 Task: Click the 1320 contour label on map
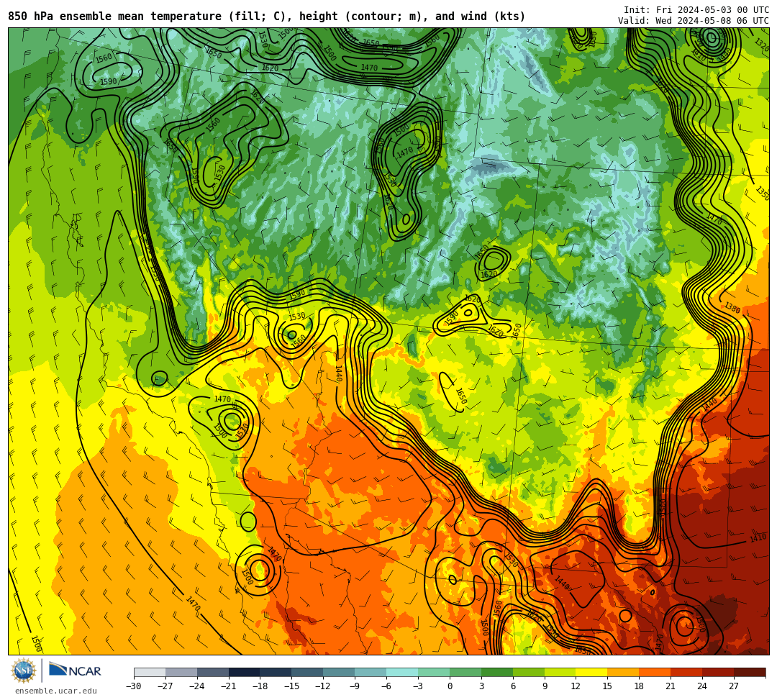tap(762, 44)
